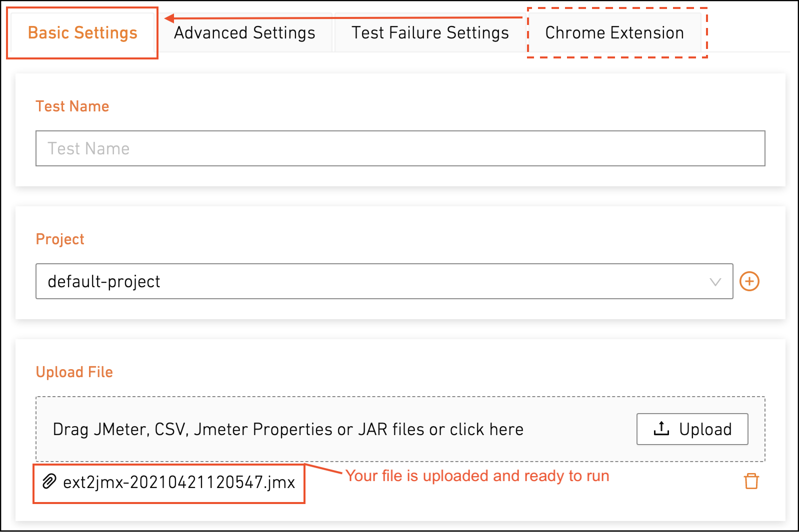
Task: Switch to Basic Settings tab
Action: click(82, 32)
